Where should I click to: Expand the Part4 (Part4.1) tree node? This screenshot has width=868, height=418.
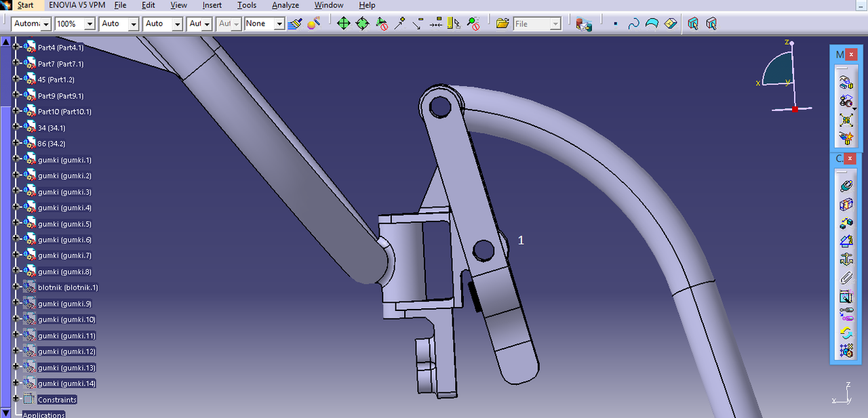coord(17,47)
